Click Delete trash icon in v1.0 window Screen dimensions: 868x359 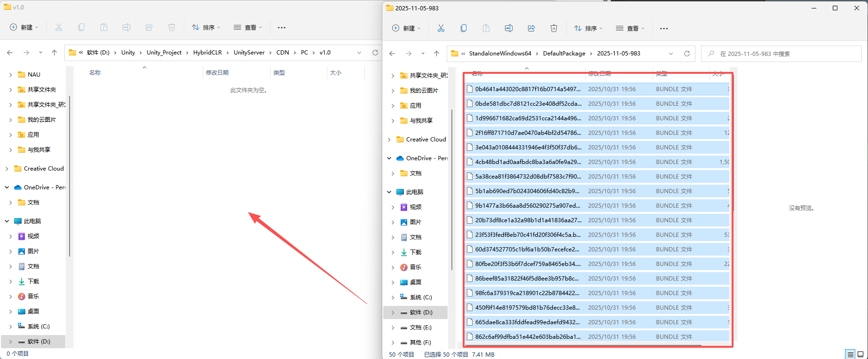point(172,27)
